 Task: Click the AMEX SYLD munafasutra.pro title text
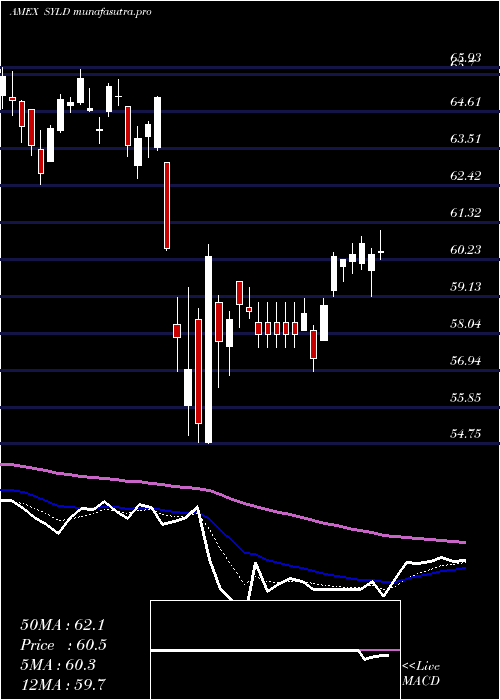click(80, 12)
